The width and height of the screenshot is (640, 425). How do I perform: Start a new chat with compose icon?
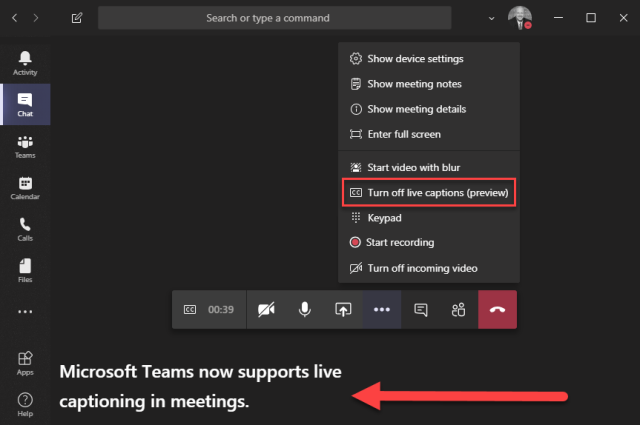pyautogui.click(x=77, y=18)
